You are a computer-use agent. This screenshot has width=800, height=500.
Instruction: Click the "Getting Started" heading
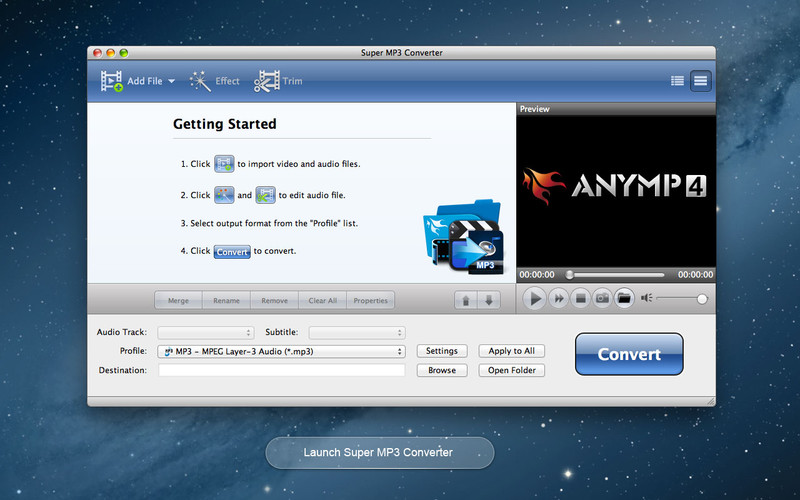[x=224, y=124]
